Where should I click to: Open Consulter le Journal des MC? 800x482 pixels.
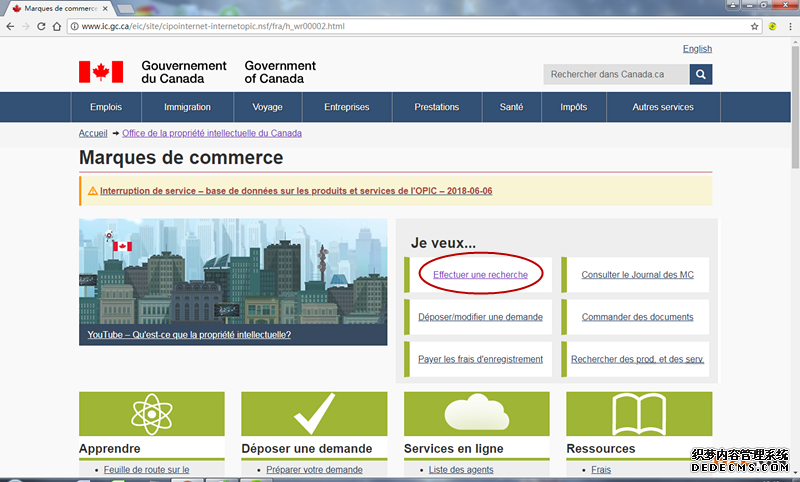tap(637, 274)
